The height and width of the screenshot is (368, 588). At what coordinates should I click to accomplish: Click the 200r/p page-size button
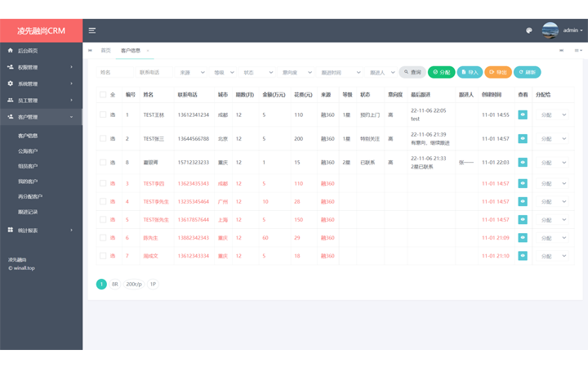pyautogui.click(x=134, y=285)
